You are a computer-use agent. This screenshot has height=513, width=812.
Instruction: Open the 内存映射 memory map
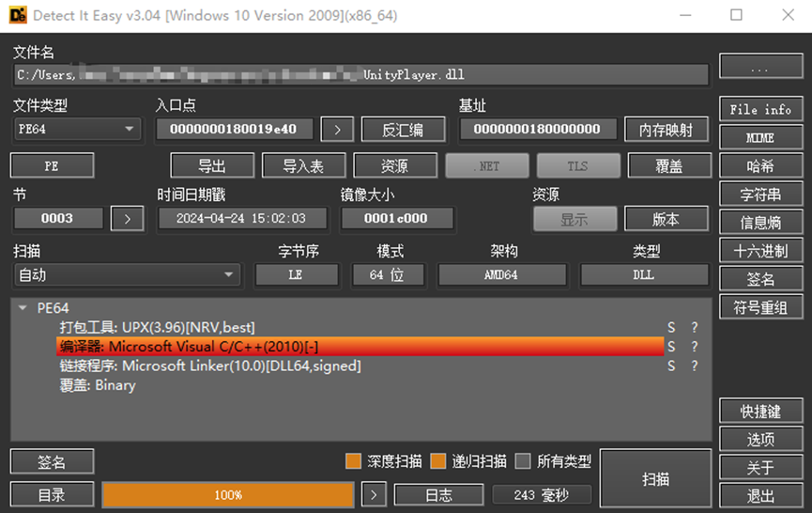[x=666, y=130]
